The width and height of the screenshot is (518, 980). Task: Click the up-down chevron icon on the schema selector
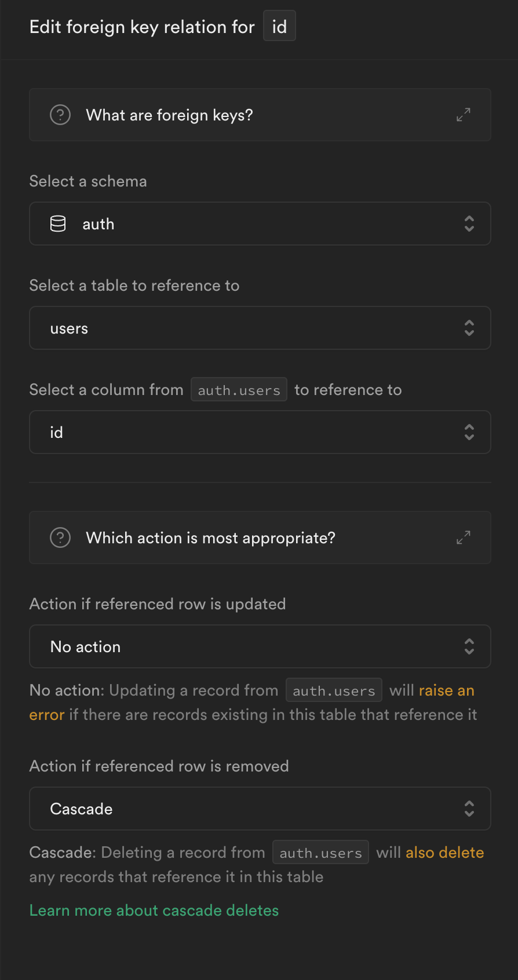click(x=469, y=224)
